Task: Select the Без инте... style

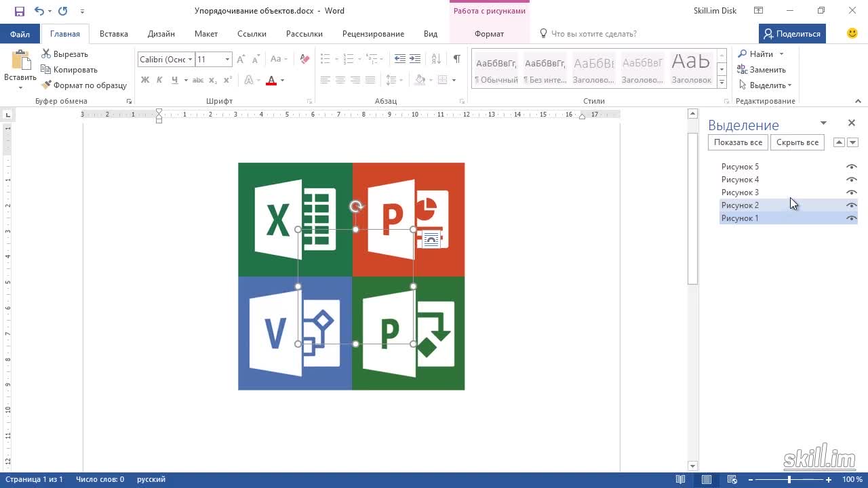Action: (545, 70)
